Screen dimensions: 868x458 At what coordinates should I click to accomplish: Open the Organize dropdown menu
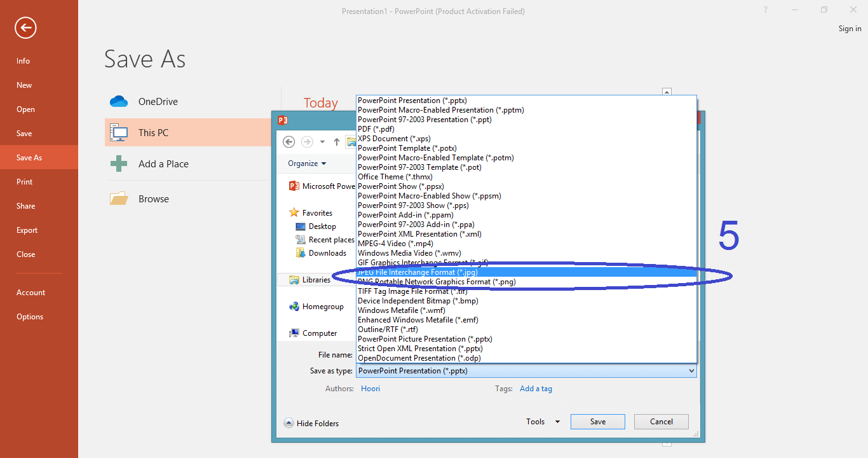[x=307, y=163]
